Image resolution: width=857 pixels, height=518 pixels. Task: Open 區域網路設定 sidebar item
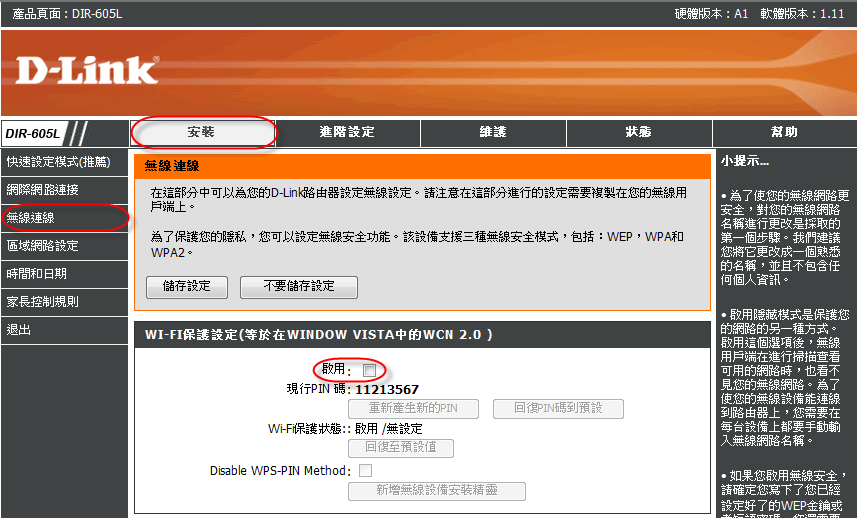click(64, 246)
